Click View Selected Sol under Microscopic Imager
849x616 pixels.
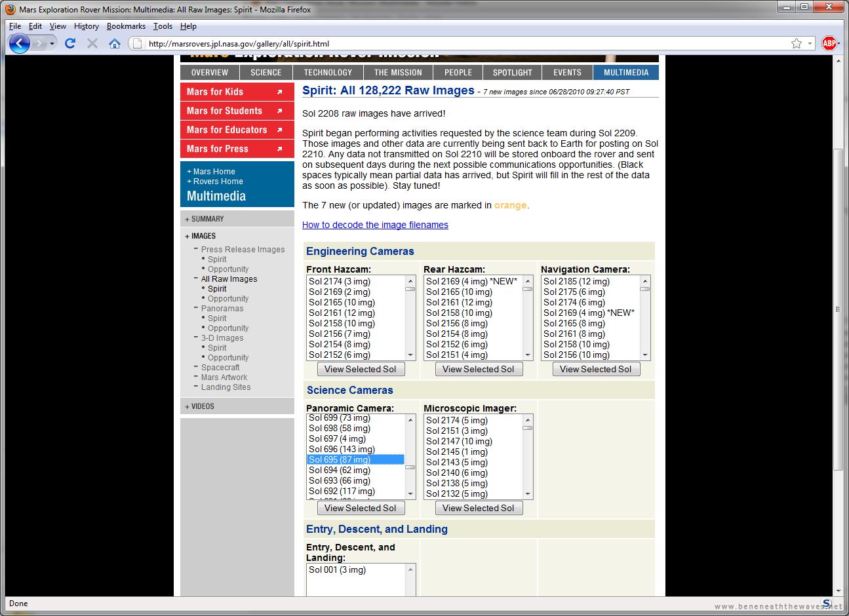[479, 508]
